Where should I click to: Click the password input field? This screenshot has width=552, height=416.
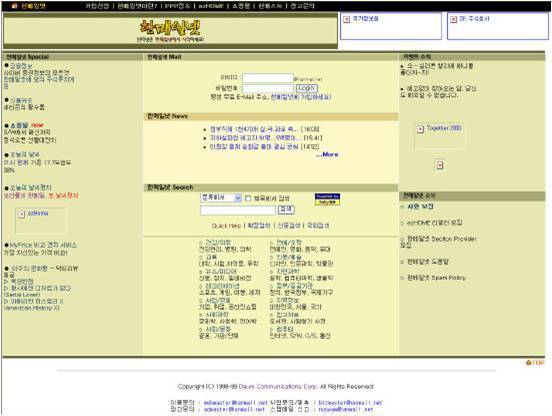click(268, 88)
